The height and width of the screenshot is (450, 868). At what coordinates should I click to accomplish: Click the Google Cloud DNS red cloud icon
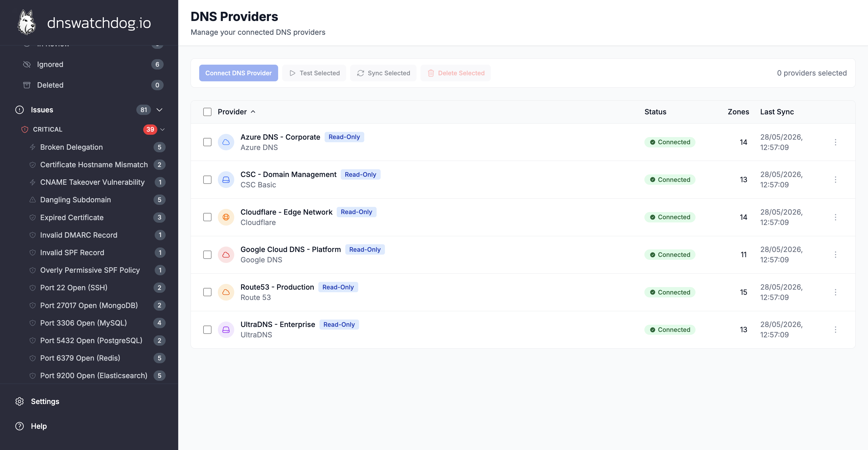tap(226, 255)
